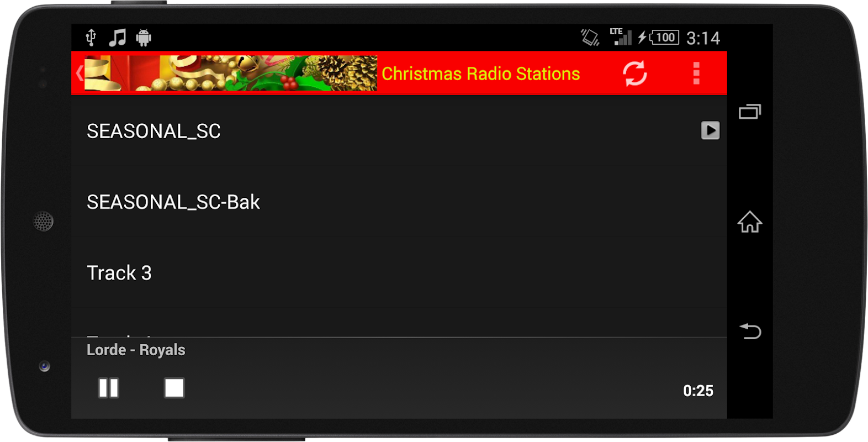Tap the Lorde - Royals now playing label

pyautogui.click(x=136, y=350)
